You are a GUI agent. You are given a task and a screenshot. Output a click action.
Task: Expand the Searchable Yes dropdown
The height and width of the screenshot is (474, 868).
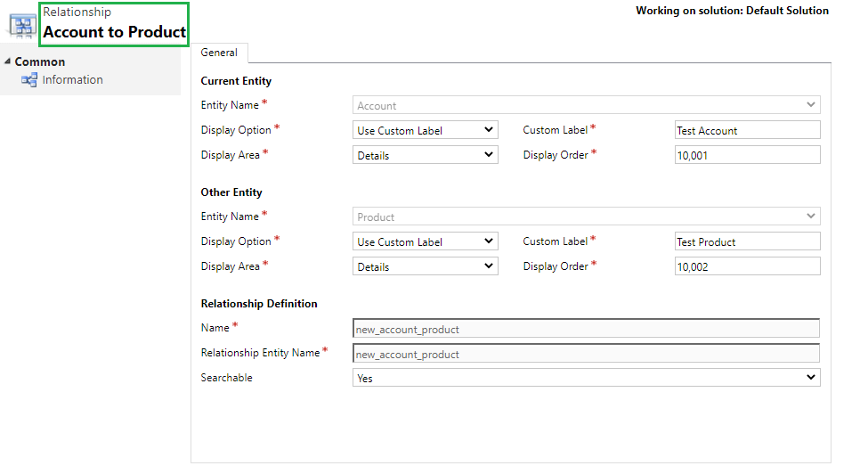(x=586, y=378)
